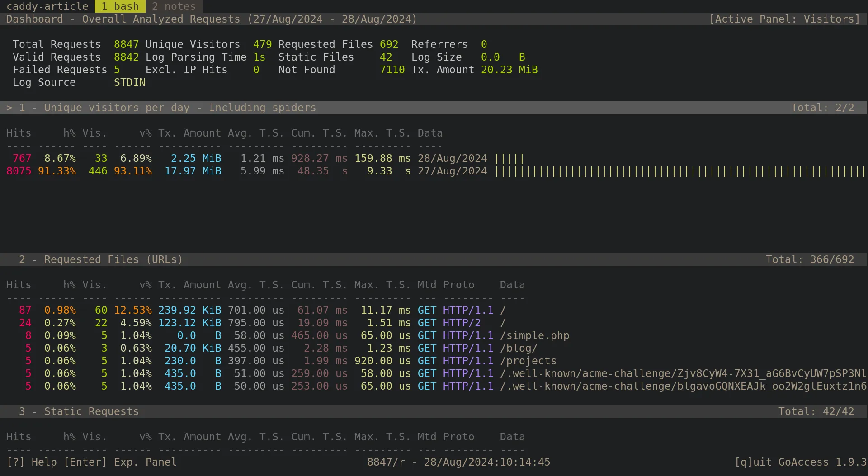Open the /projects URL entry
The width and height of the screenshot is (868, 476).
point(528,361)
